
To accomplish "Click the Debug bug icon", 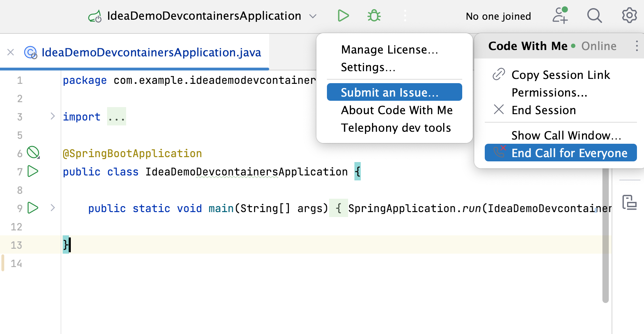I will [374, 16].
